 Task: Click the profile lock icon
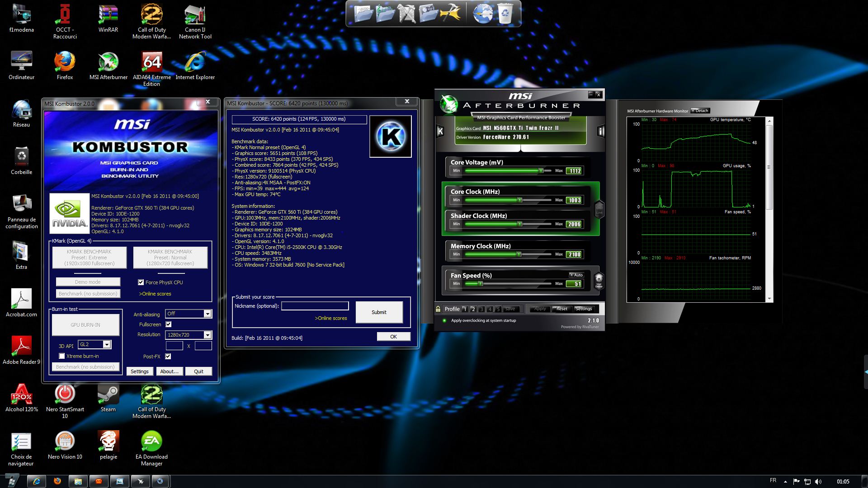click(438, 309)
